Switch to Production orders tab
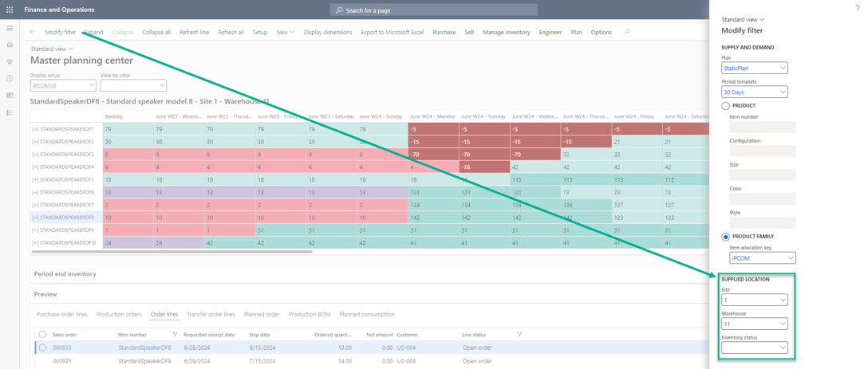 coord(119,314)
